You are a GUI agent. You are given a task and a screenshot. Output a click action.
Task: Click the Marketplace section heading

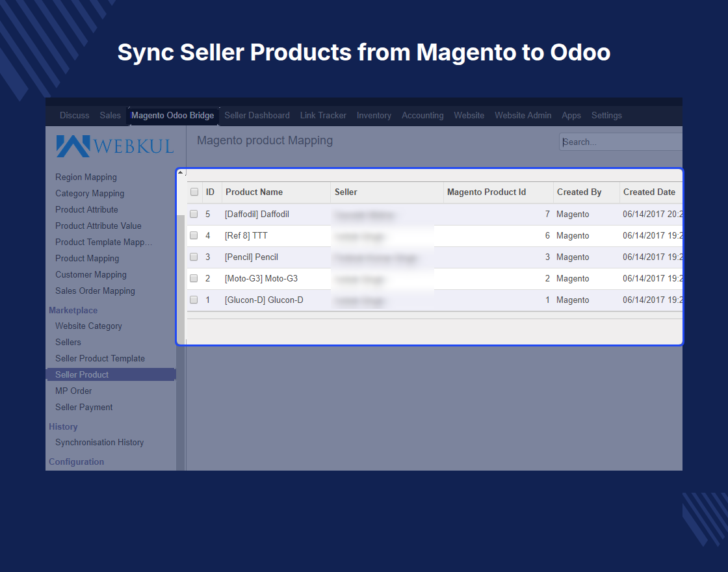73,310
